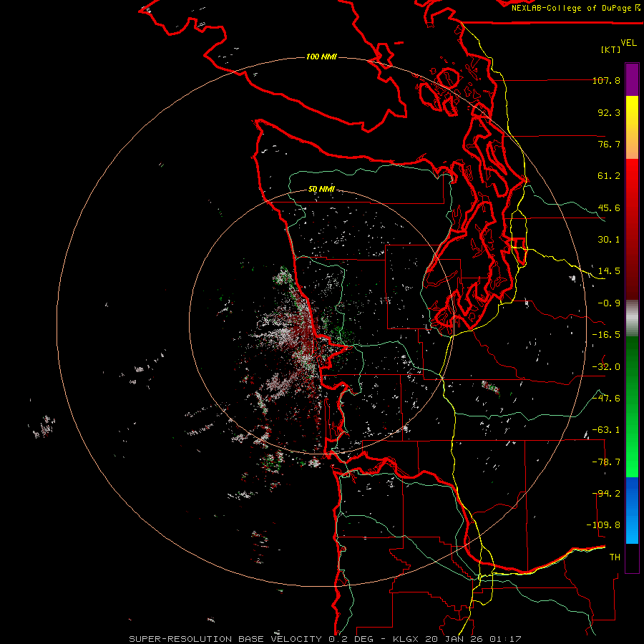
Task: Click the Super-Resolution Base Velocity caption
Action: pyautogui.click(x=325, y=639)
